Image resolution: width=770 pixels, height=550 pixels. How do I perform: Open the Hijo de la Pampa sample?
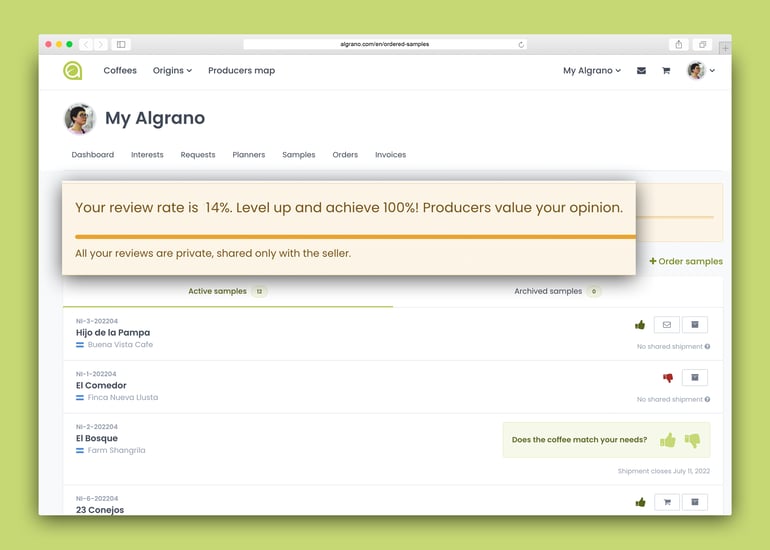(113, 332)
